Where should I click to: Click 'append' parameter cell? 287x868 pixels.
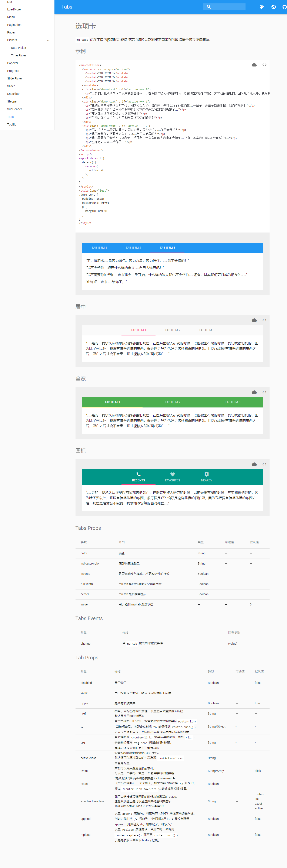pyautogui.click(x=86, y=819)
